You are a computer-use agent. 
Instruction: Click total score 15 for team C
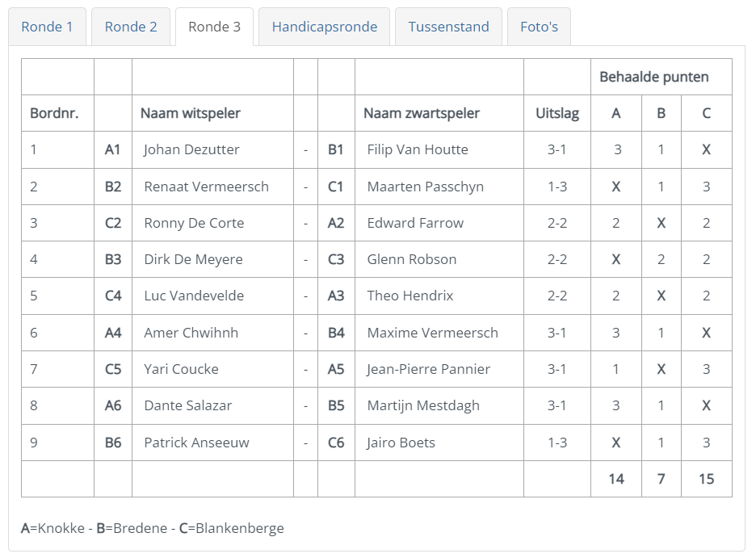[707, 479]
